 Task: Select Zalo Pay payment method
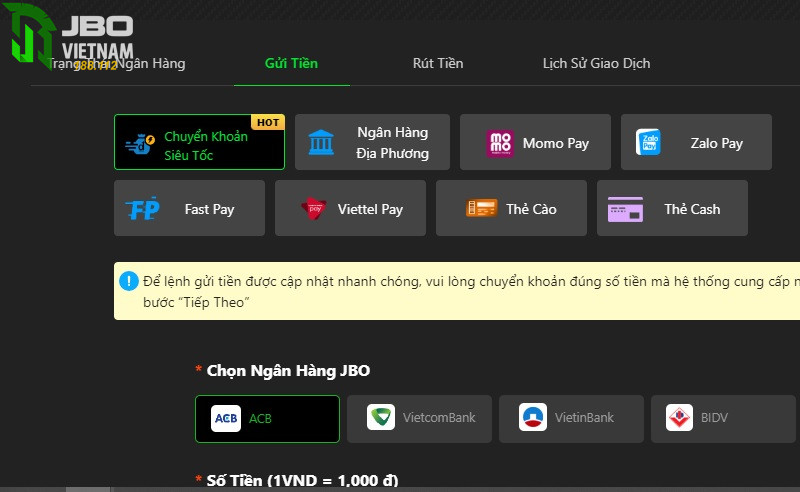[x=696, y=142]
